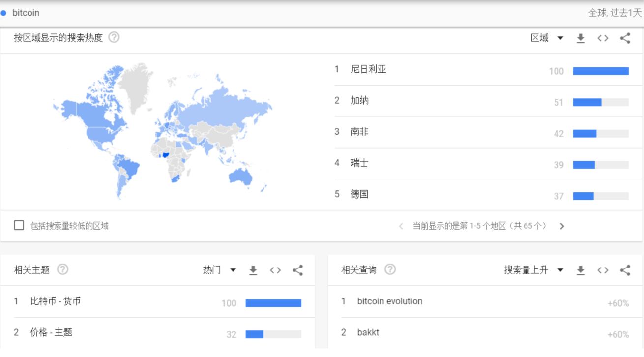Click the 比特币 - 货币 bar at 100
Image resolution: width=644 pixels, height=357 pixels.
(273, 303)
